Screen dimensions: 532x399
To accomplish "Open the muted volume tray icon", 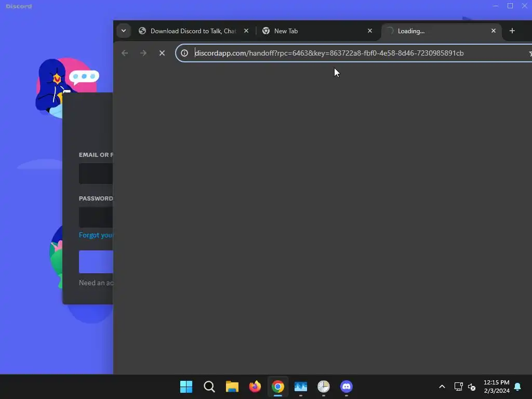I will 472,387.
